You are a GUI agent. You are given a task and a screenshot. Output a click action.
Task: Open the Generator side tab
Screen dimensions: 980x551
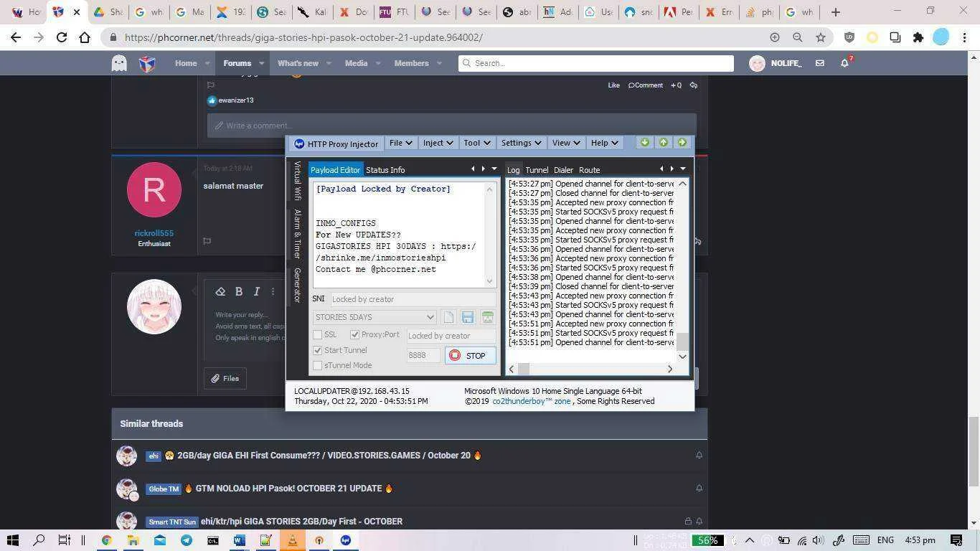(297, 285)
